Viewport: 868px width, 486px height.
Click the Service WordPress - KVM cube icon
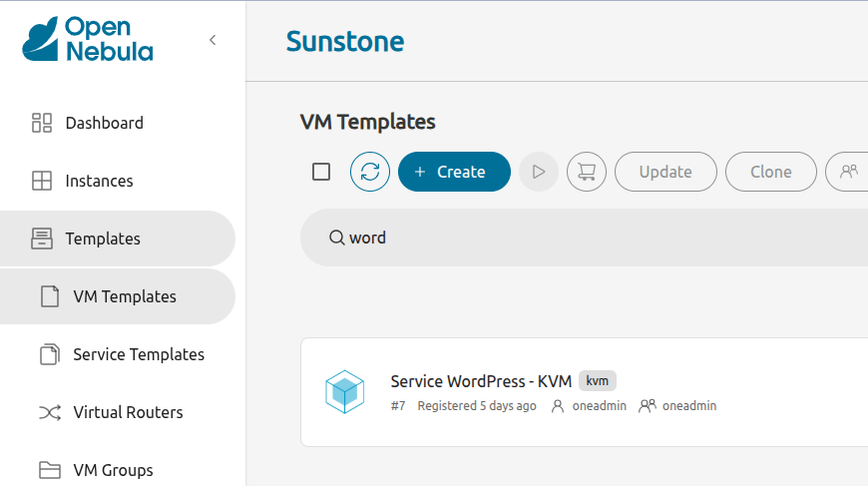(345, 392)
